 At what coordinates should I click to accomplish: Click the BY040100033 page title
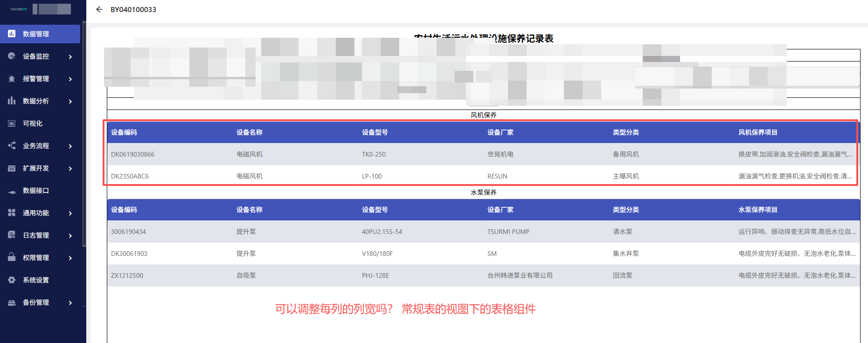[x=133, y=9]
